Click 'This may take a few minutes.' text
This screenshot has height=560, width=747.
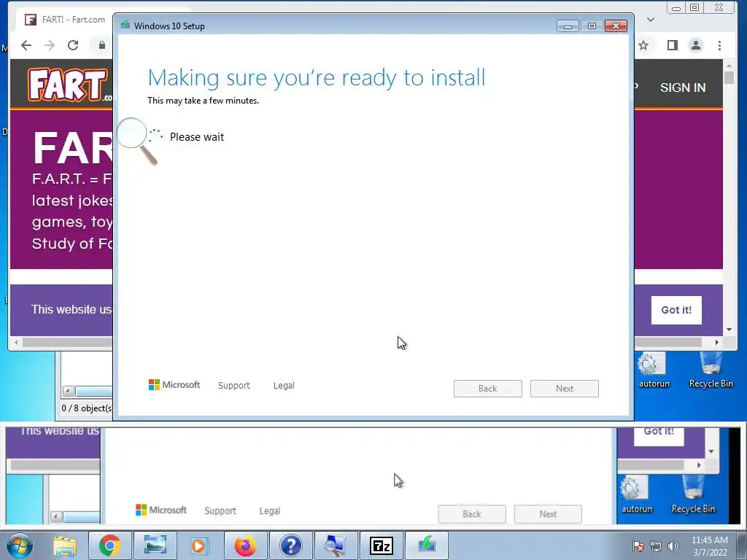pos(203,101)
